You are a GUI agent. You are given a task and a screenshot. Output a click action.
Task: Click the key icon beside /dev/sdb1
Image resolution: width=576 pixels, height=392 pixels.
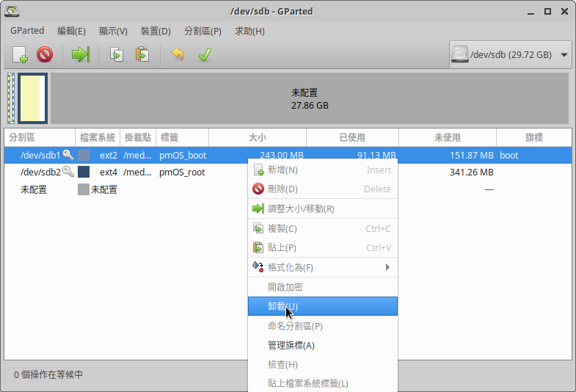click(68, 155)
